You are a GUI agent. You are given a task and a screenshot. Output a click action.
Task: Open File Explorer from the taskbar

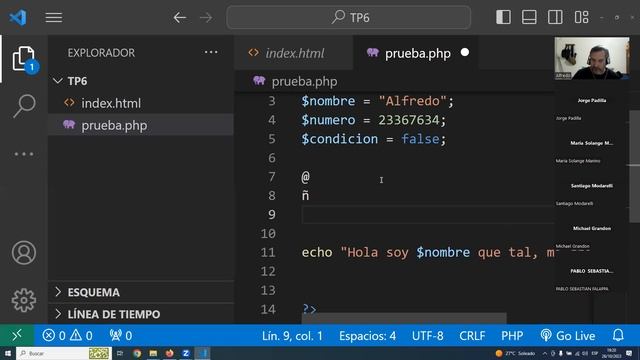point(153,353)
